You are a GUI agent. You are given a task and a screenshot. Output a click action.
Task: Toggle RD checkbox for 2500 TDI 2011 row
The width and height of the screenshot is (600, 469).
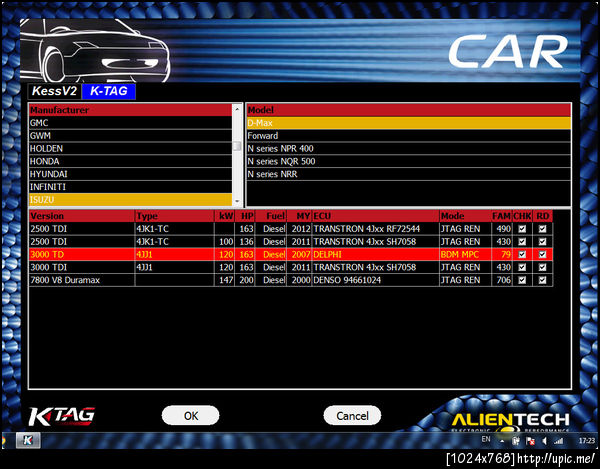pos(542,241)
